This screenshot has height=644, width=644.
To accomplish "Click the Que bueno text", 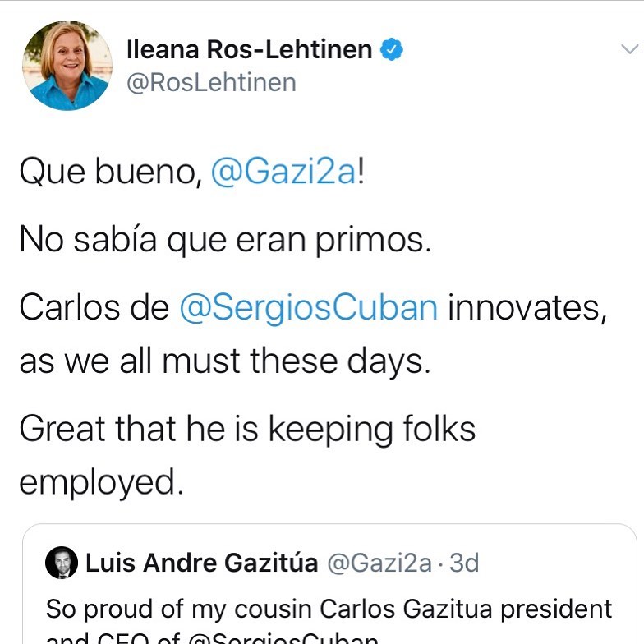I will [111, 172].
